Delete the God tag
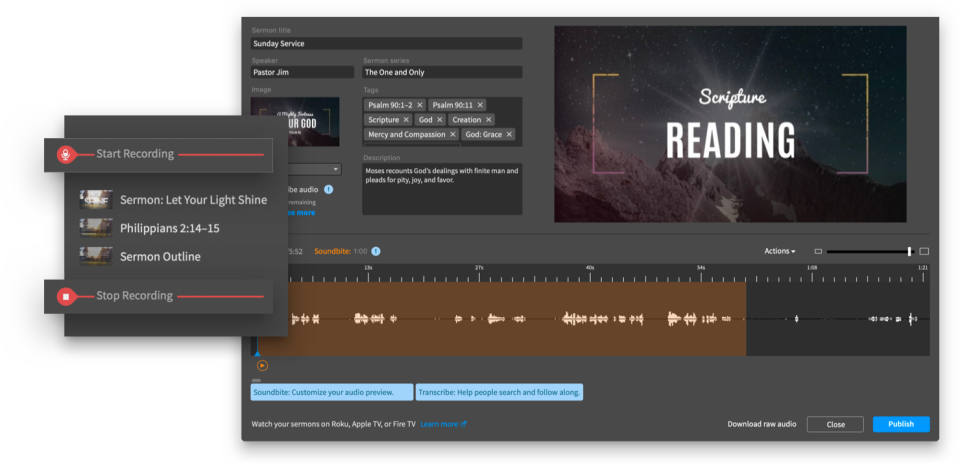The image size is (960, 468). coord(440,120)
